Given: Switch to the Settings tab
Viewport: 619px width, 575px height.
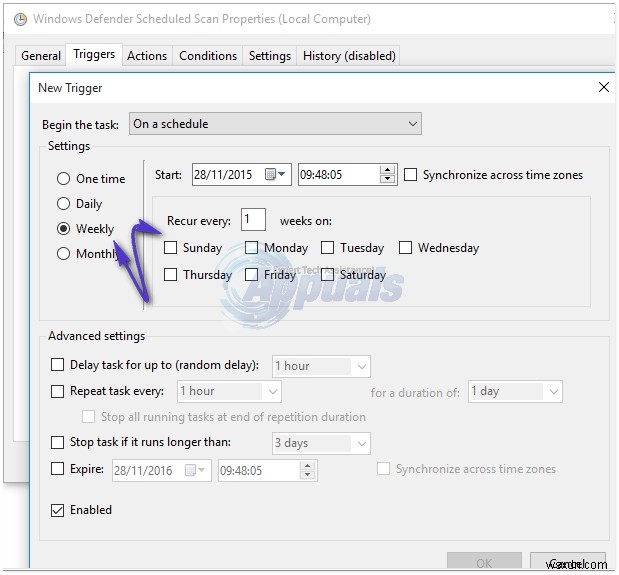Looking at the screenshot, I should point(270,56).
